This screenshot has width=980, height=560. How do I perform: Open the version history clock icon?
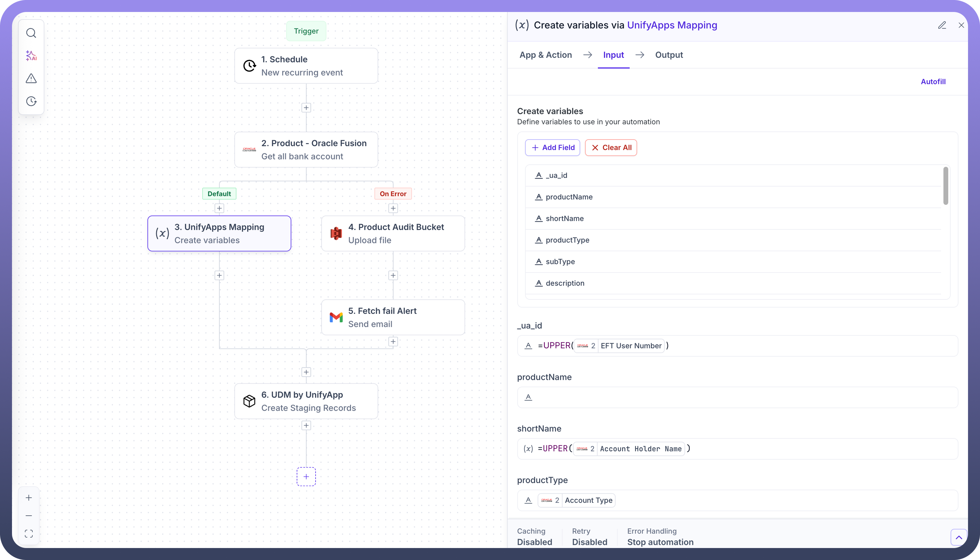coord(31,101)
